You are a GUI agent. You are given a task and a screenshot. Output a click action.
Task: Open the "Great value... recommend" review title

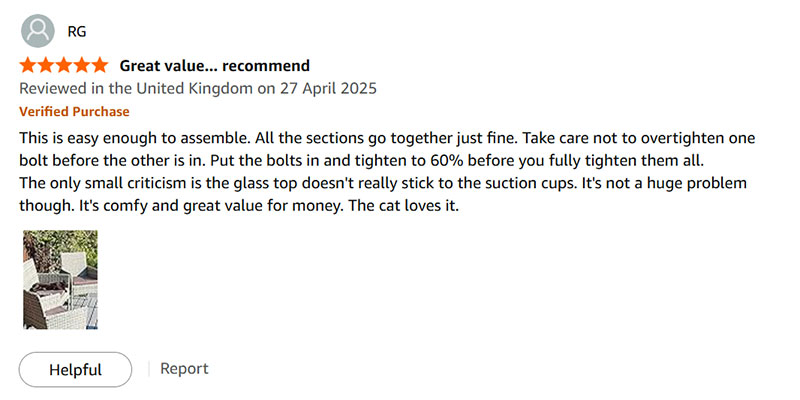pos(214,65)
